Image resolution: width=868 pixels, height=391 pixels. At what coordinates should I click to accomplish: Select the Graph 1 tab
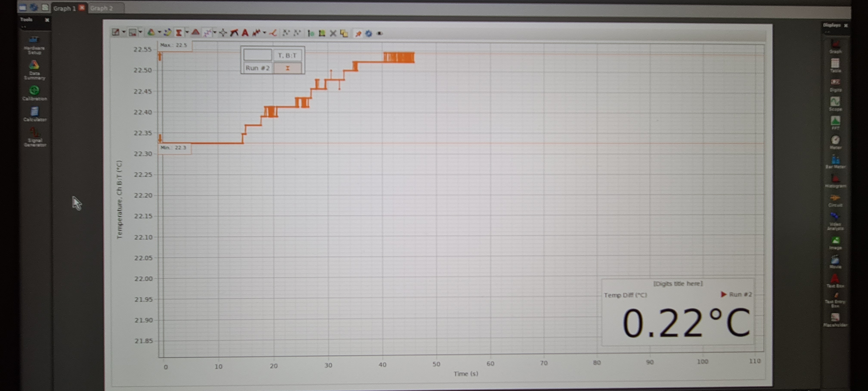click(x=64, y=8)
